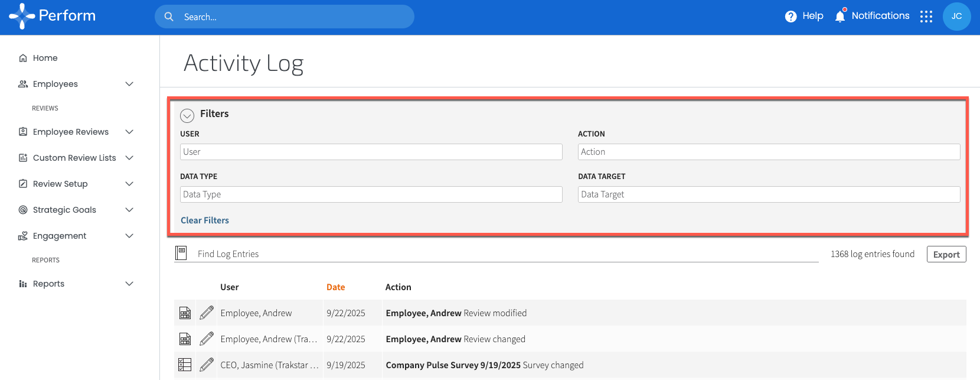The height and width of the screenshot is (380, 980).
Task: Open the apps grid menu icon
Action: (x=926, y=17)
